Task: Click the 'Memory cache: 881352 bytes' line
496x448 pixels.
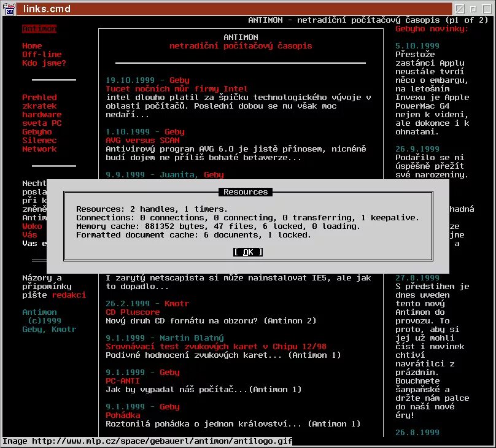Action: tap(218, 226)
